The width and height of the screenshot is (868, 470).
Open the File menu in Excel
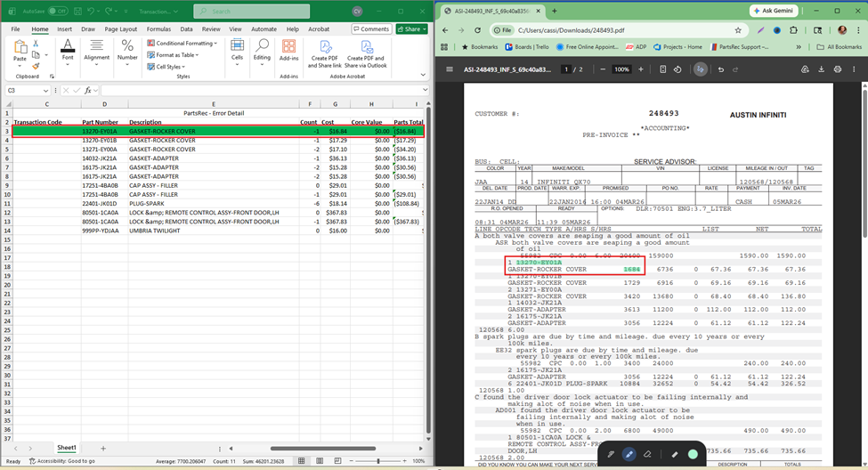pyautogui.click(x=15, y=28)
